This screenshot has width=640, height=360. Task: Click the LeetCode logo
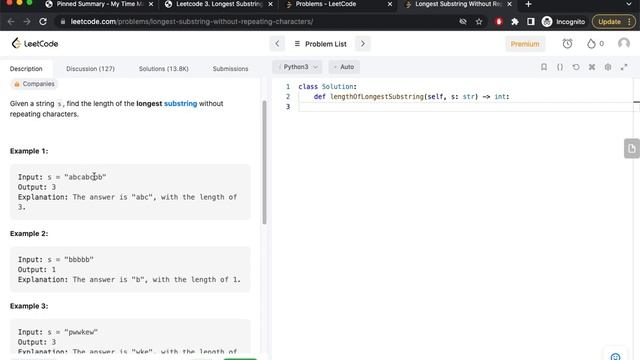[35, 43]
